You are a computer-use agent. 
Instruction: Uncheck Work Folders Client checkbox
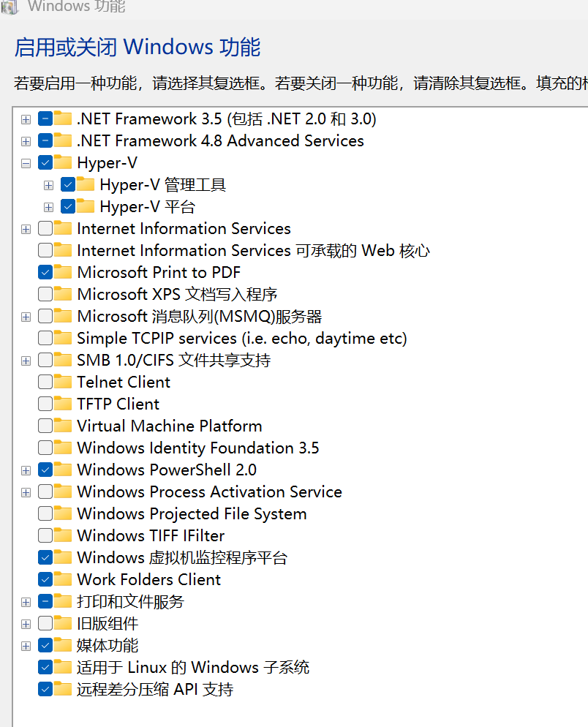[45, 579]
